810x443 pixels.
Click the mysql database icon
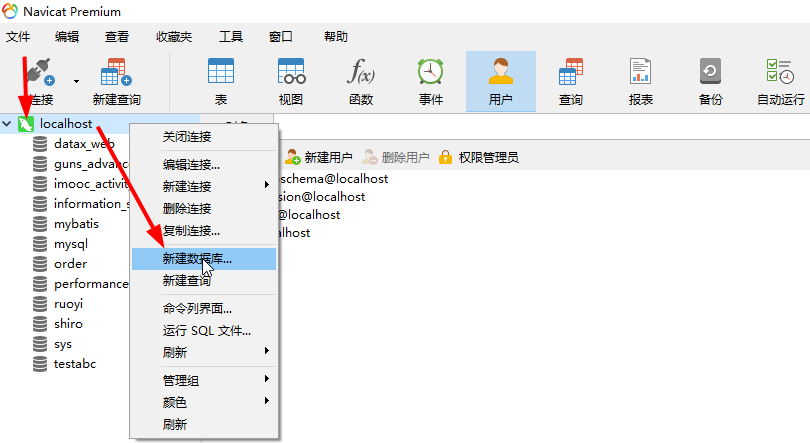[40, 244]
